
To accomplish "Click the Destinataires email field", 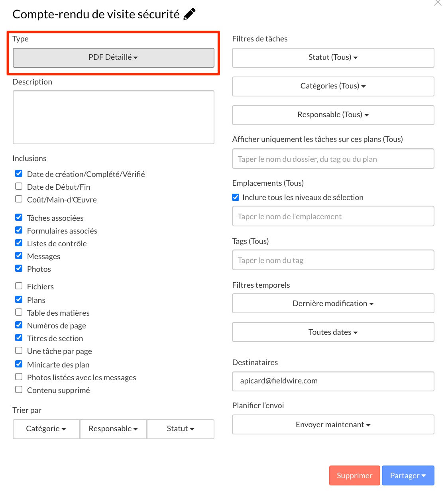I will click(333, 381).
